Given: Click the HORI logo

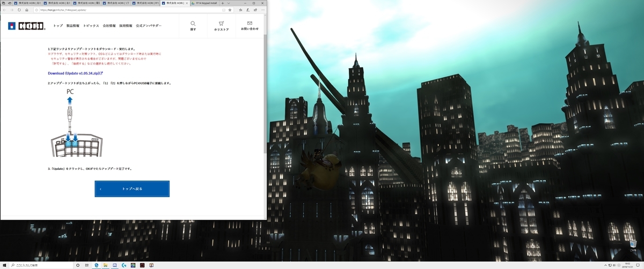Looking at the screenshot, I should [27, 26].
